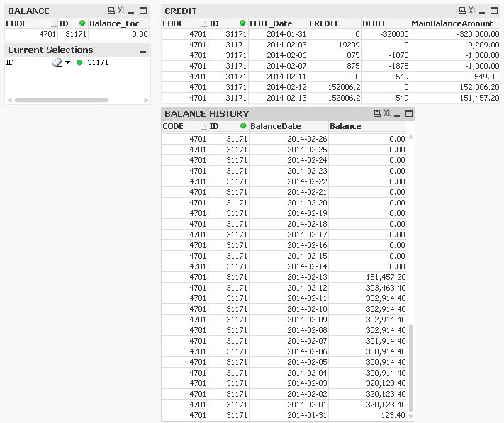Select MainBalanceAmount 19,209.00 cell
This screenshot has height=423, width=504.
point(455,45)
